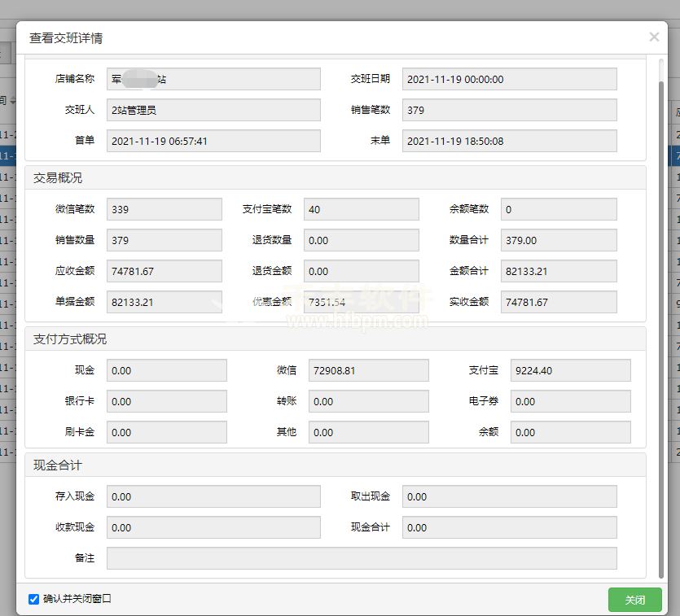Select the 实收金额 field

coord(558,302)
